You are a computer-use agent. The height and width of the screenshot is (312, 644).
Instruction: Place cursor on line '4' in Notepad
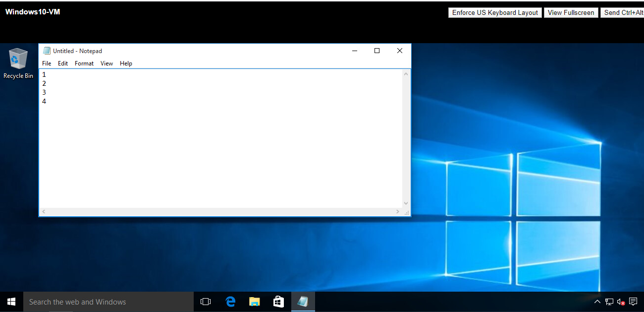click(x=44, y=101)
